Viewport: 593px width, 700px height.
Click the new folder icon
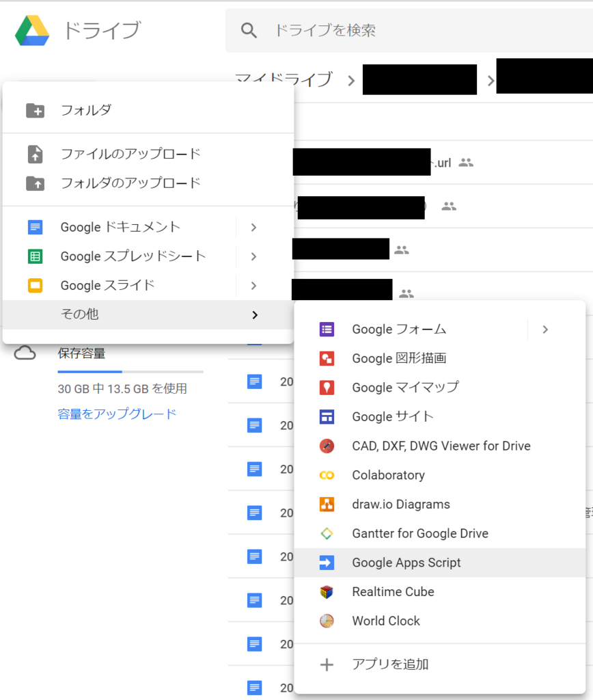[36, 110]
